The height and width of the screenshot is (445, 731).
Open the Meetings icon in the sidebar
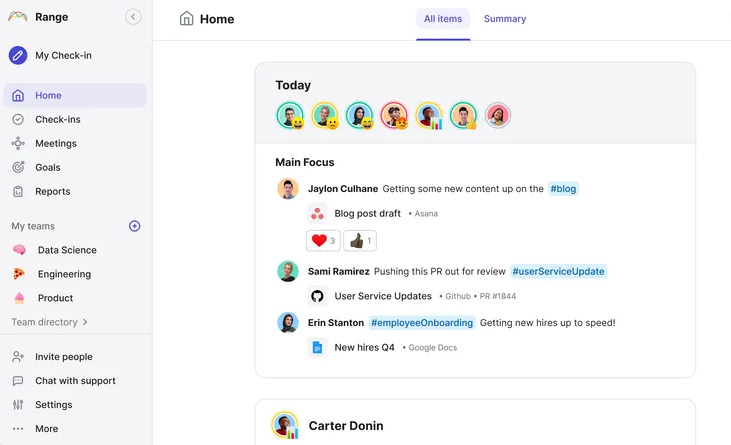(x=18, y=144)
